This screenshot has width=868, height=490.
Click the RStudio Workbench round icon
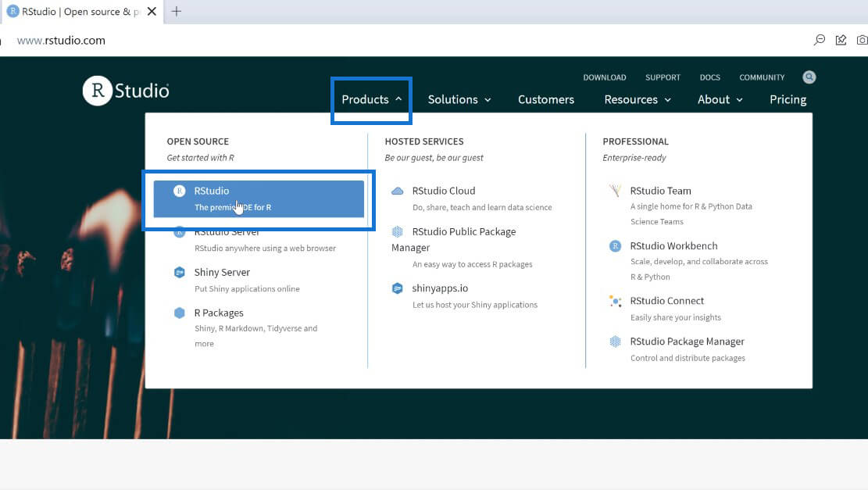[x=615, y=246]
